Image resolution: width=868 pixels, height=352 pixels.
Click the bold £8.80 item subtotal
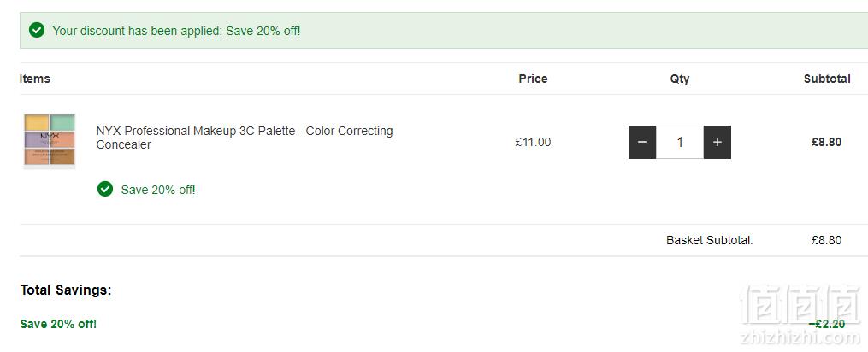click(826, 142)
